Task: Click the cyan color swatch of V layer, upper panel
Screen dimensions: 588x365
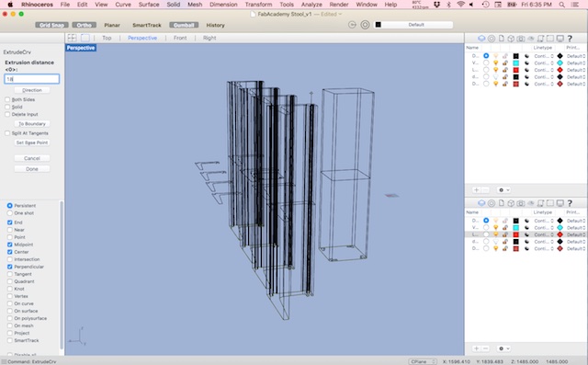Action: tap(516, 63)
